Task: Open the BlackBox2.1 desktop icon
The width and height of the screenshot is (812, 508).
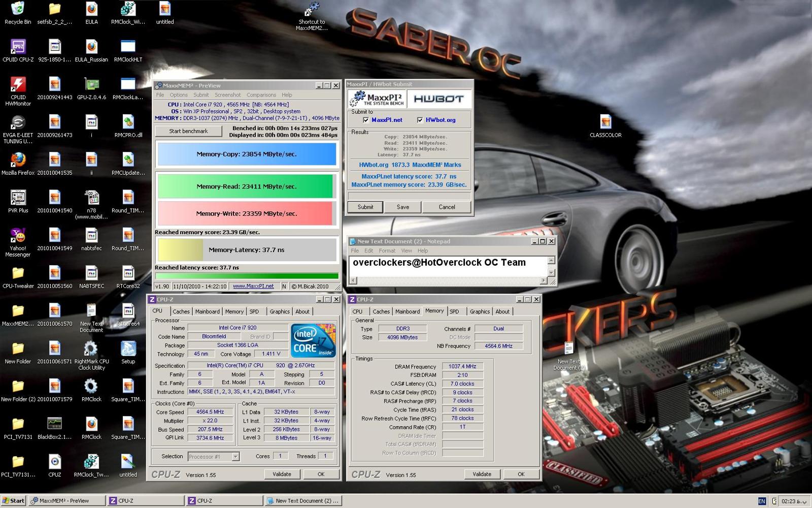Action: click(54, 428)
